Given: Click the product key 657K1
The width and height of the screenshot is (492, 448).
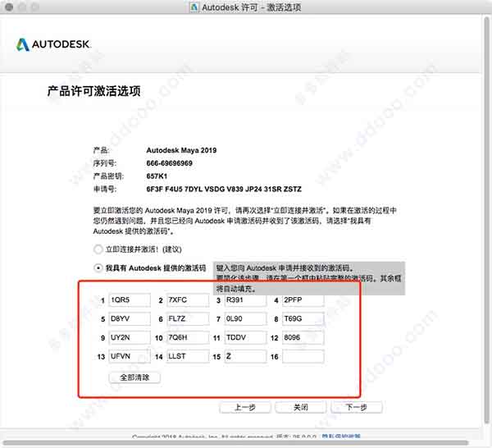Looking at the screenshot, I should [x=157, y=176].
